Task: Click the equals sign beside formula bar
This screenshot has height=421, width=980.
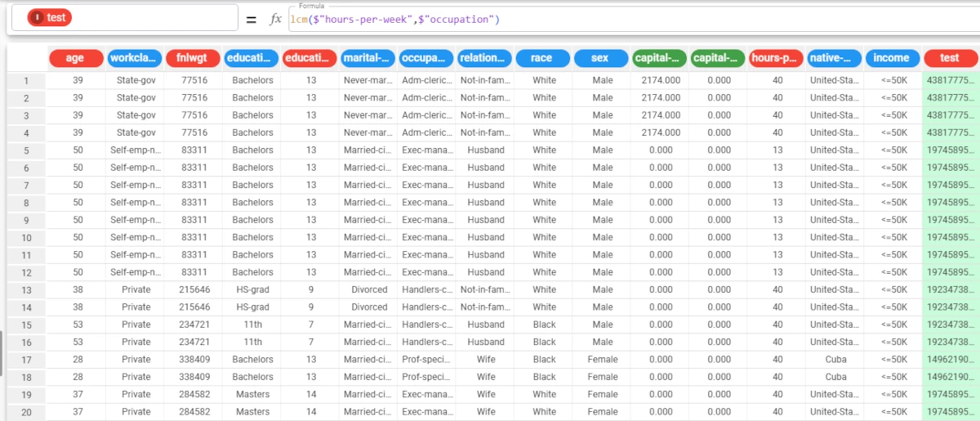Action: pos(252,19)
